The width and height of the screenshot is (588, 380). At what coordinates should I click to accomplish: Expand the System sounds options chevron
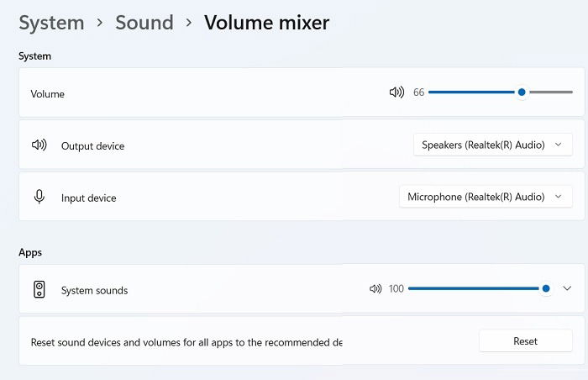click(567, 288)
